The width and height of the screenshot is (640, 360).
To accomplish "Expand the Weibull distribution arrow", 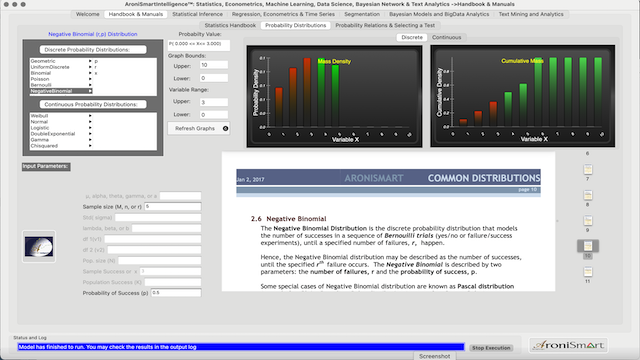I will click(90, 116).
